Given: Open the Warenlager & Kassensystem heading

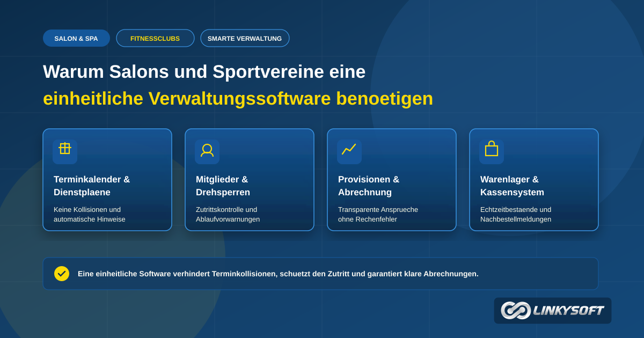Looking at the screenshot, I should click(512, 186).
